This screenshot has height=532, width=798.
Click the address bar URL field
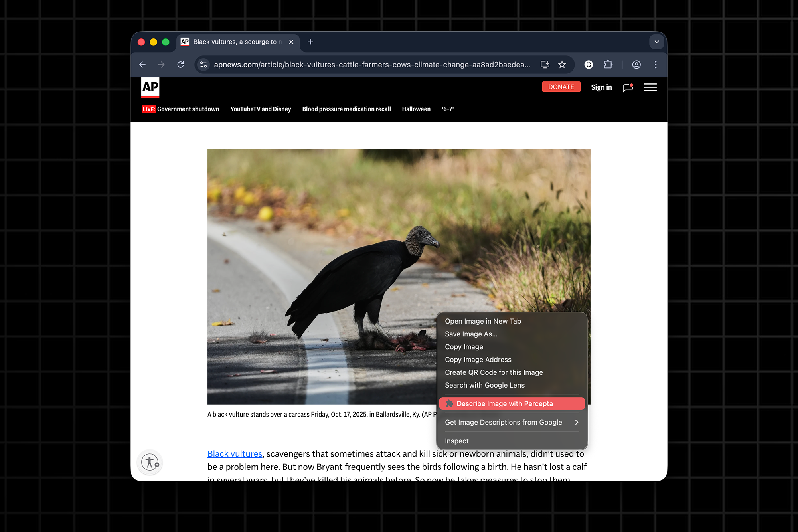[x=371, y=65]
